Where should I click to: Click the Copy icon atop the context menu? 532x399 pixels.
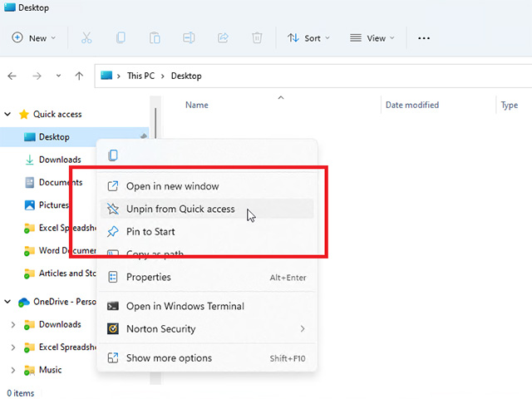pos(113,155)
